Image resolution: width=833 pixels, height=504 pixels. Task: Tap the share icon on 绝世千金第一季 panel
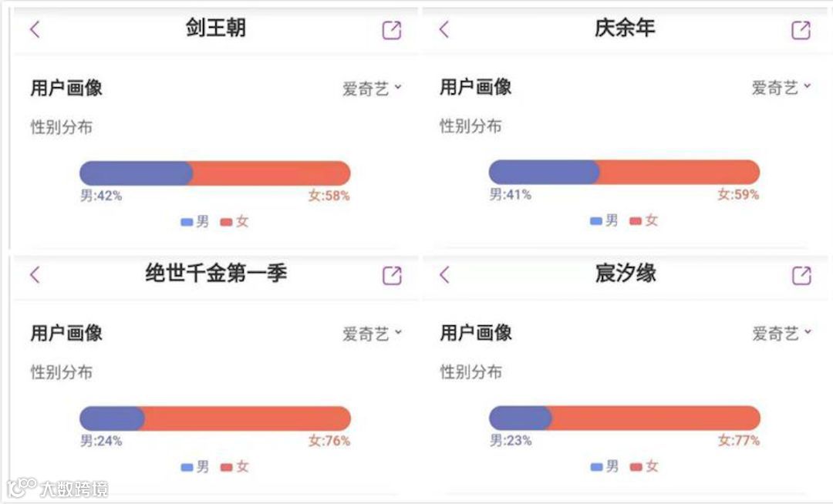390,275
